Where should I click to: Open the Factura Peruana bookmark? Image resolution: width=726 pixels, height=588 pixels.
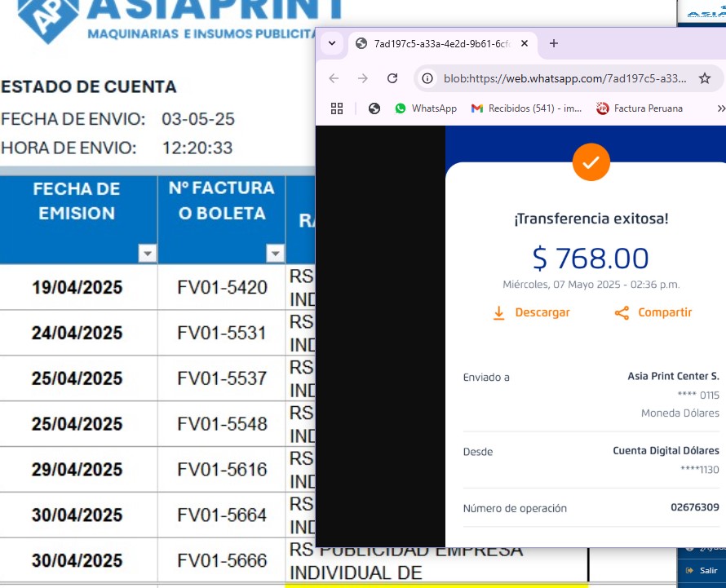(640, 108)
